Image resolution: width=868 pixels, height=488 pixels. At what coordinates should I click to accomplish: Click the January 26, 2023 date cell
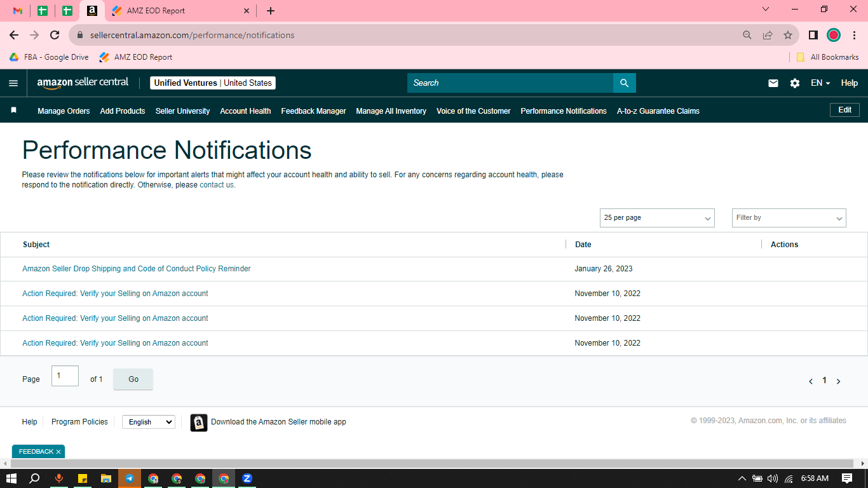(x=604, y=269)
